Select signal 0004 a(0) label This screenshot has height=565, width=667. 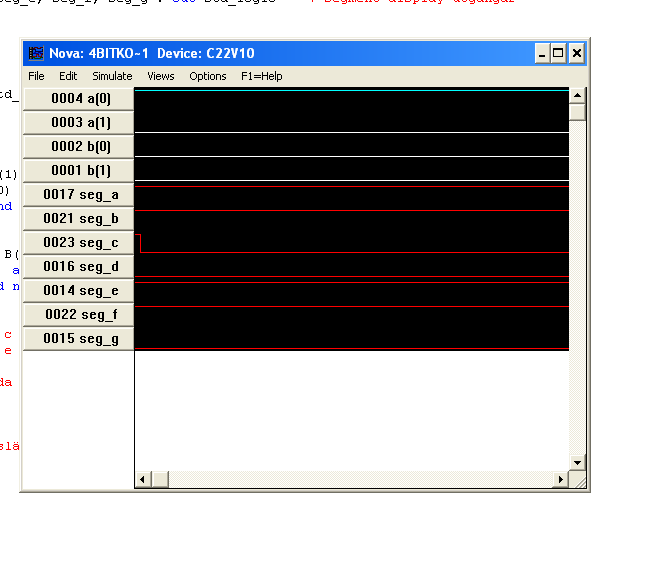(x=79, y=98)
